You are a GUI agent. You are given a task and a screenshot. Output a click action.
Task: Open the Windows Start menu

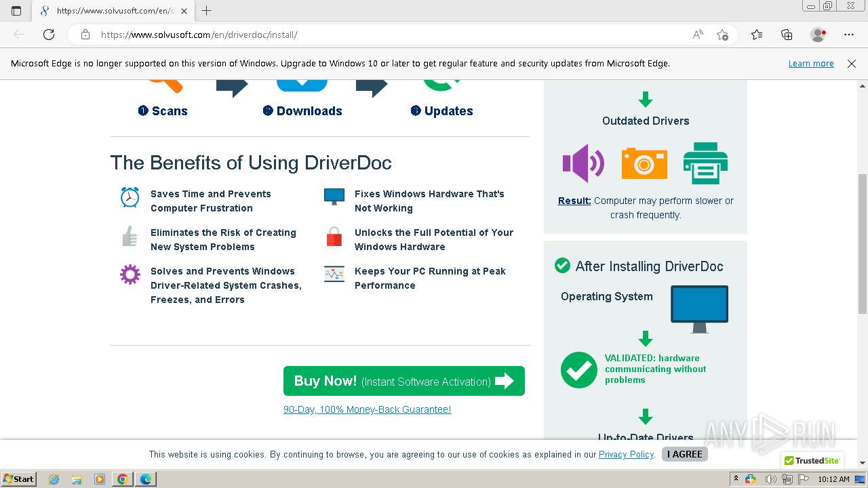tap(19, 479)
